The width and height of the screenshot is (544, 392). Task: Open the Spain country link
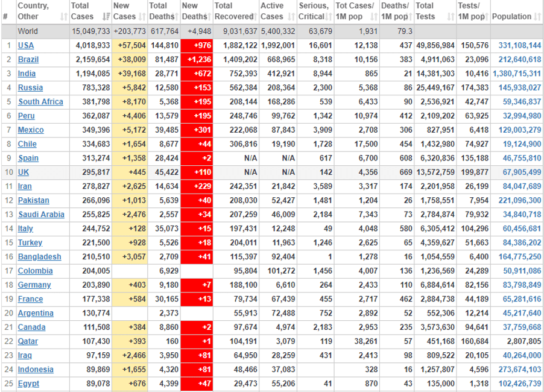click(28, 158)
